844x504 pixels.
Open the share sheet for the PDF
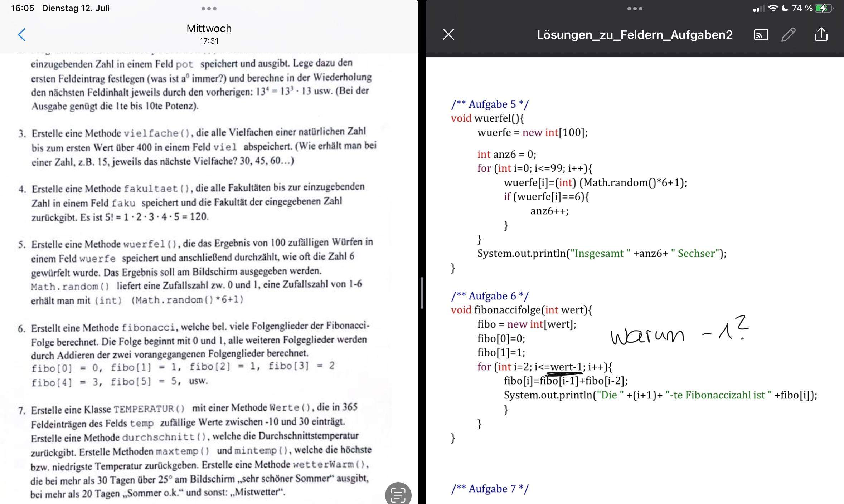tap(821, 34)
